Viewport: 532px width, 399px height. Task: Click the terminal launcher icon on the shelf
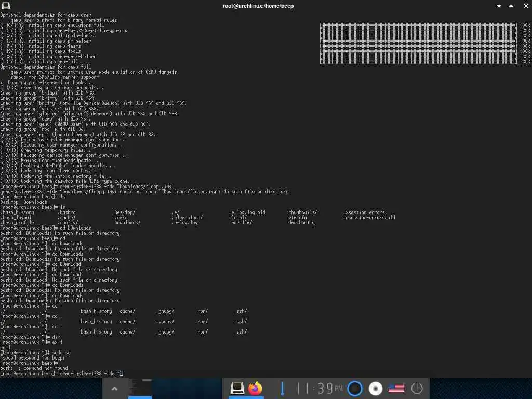(237, 388)
